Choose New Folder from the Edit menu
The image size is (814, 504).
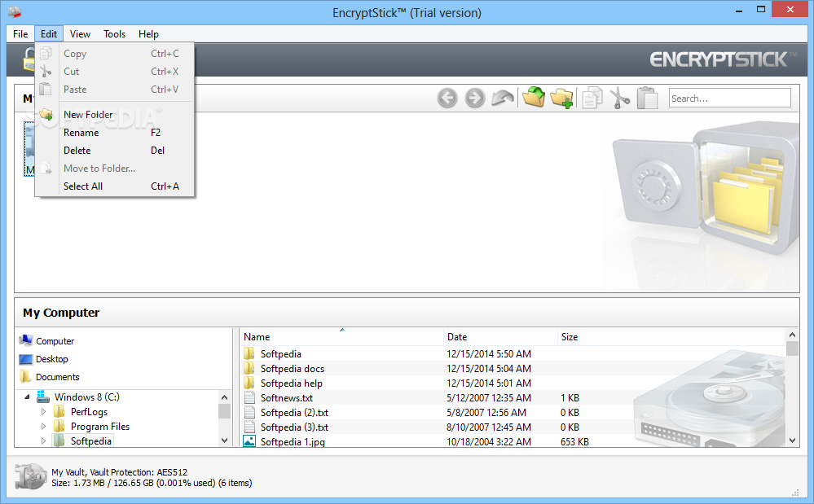click(114, 115)
